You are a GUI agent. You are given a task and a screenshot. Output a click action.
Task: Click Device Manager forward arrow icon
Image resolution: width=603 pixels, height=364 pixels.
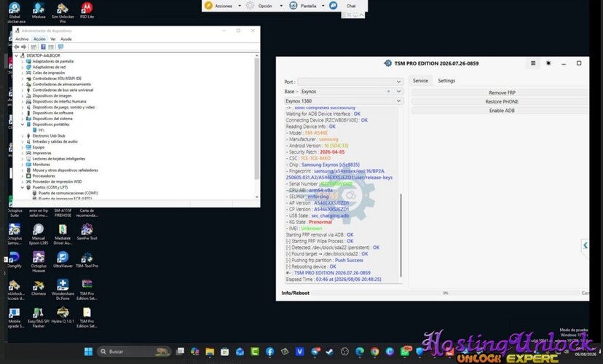(24, 47)
